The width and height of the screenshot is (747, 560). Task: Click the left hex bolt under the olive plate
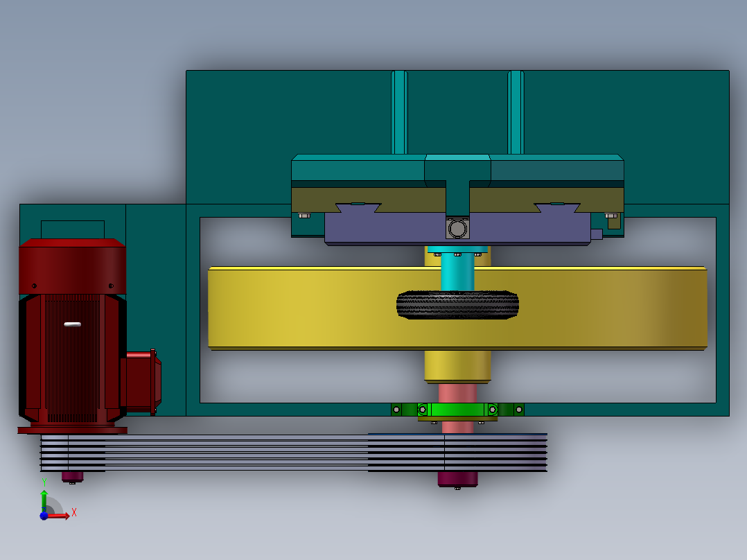[304, 216]
